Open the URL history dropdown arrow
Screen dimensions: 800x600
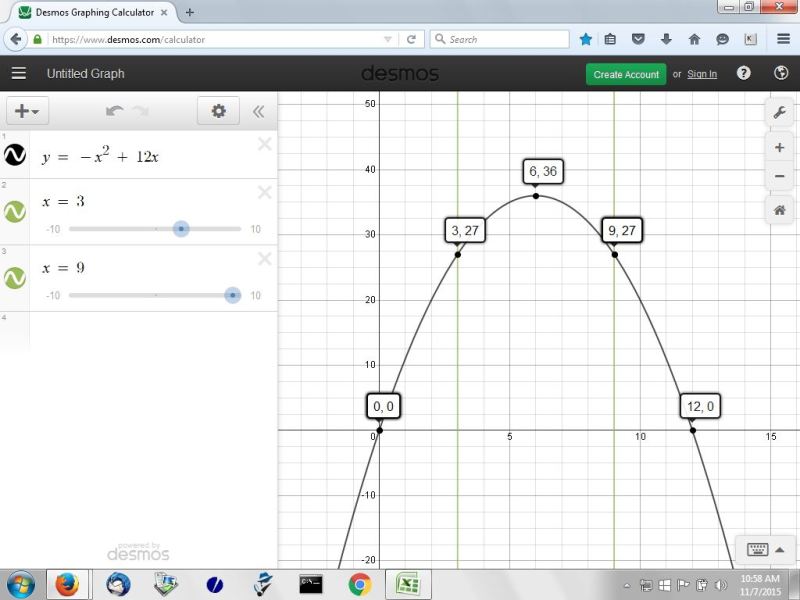pyautogui.click(x=388, y=39)
